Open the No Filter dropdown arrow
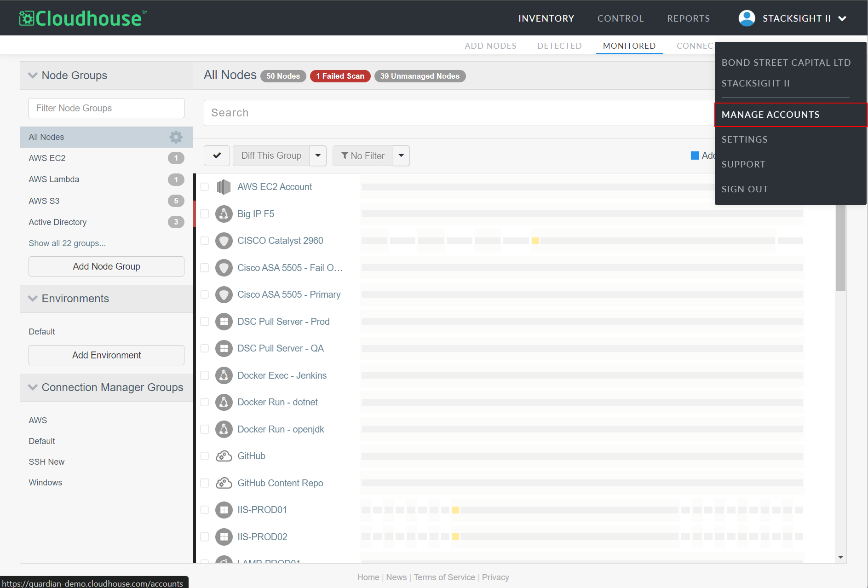The height and width of the screenshot is (588, 868). (x=401, y=156)
